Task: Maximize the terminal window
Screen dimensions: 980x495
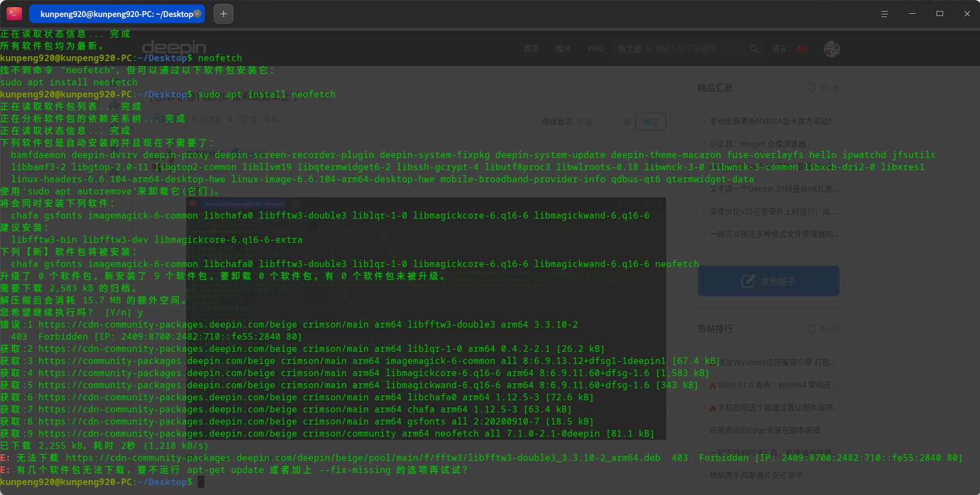Action: [940, 14]
